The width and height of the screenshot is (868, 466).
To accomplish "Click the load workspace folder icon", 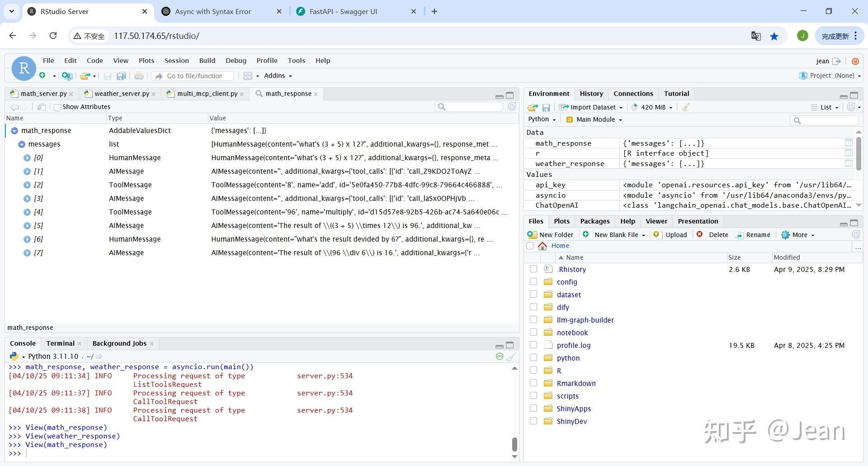I will click(533, 107).
